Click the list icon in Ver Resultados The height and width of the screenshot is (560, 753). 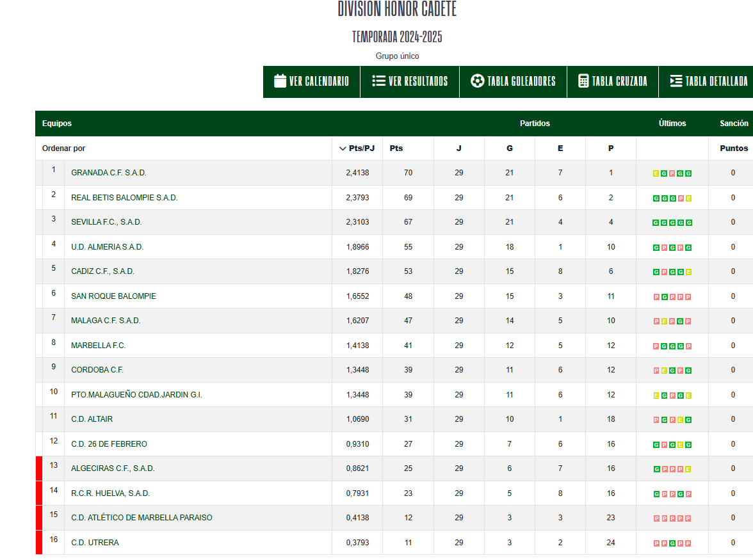[378, 81]
